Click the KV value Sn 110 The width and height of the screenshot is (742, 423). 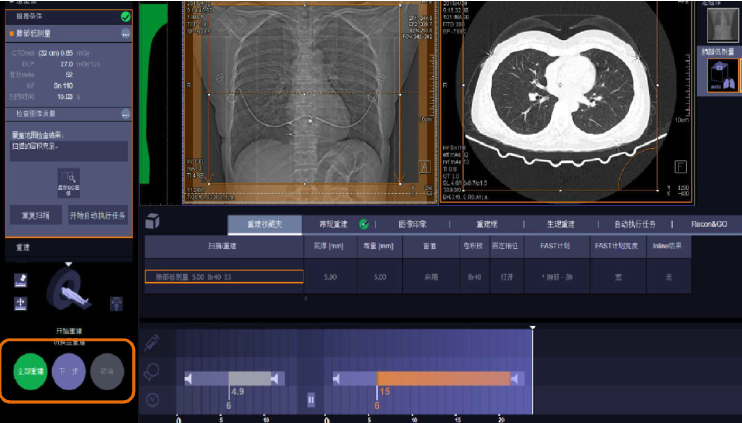click(x=63, y=86)
